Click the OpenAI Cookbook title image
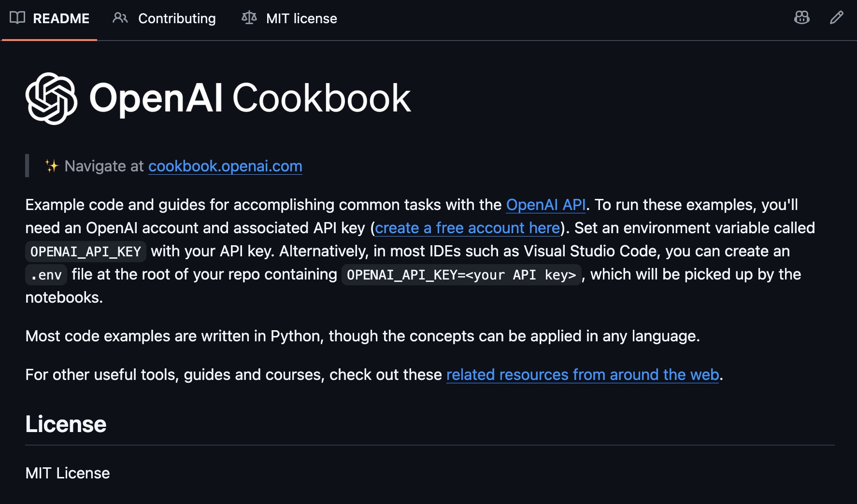857x504 pixels. coord(218,98)
